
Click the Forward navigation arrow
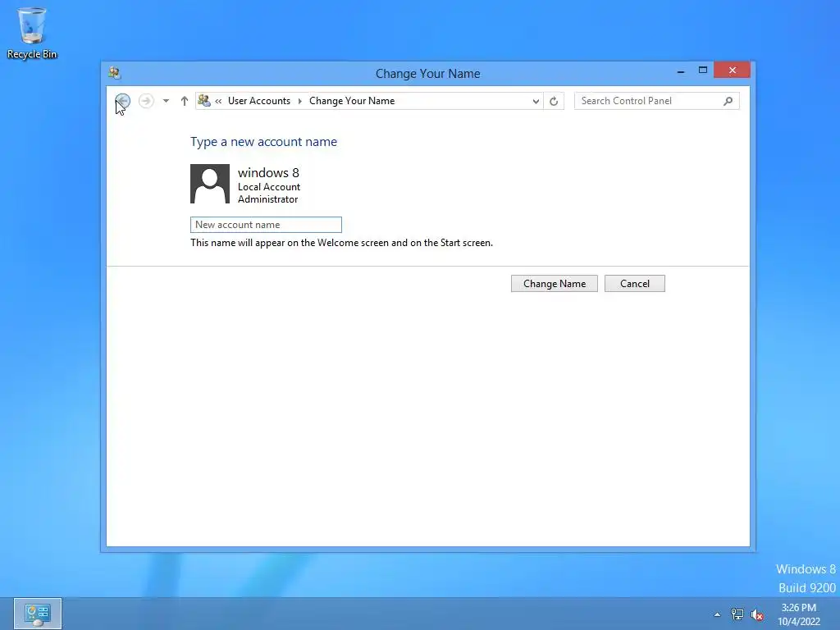coord(146,101)
